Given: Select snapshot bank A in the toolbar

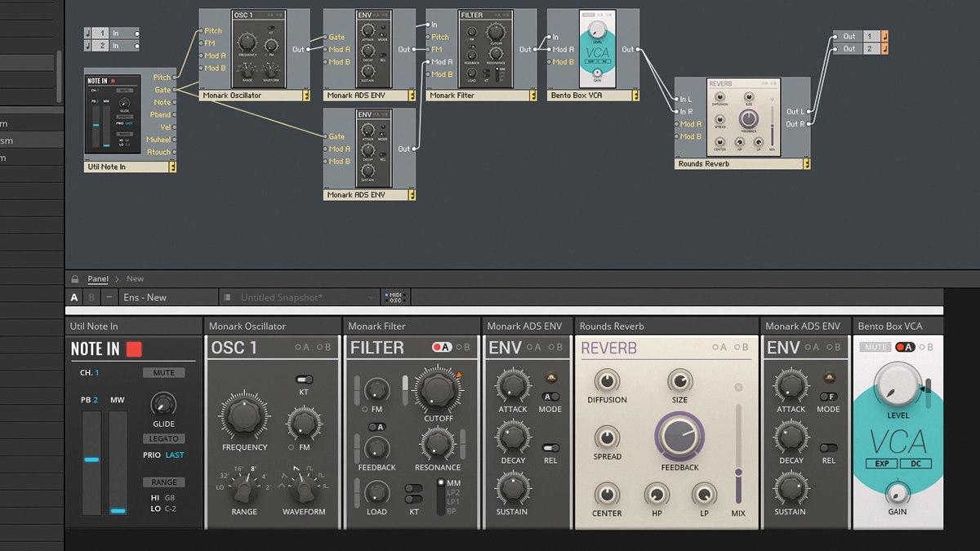Looking at the screenshot, I should point(74,298).
